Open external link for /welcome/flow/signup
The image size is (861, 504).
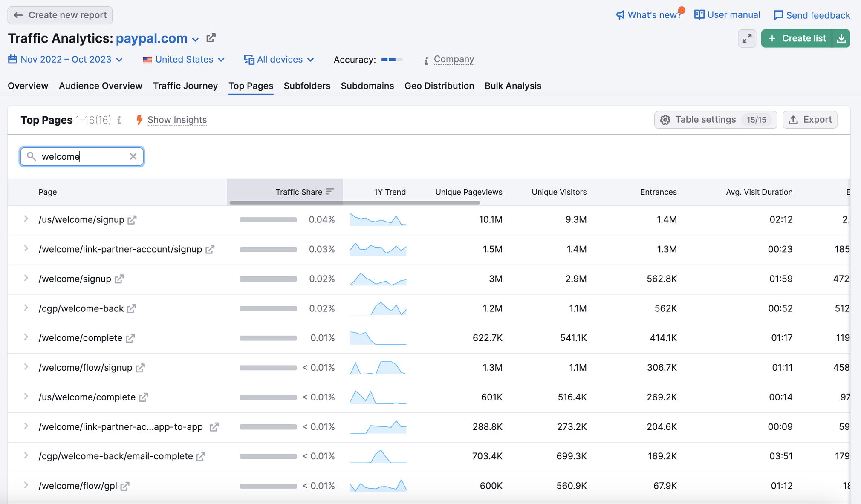point(140,368)
